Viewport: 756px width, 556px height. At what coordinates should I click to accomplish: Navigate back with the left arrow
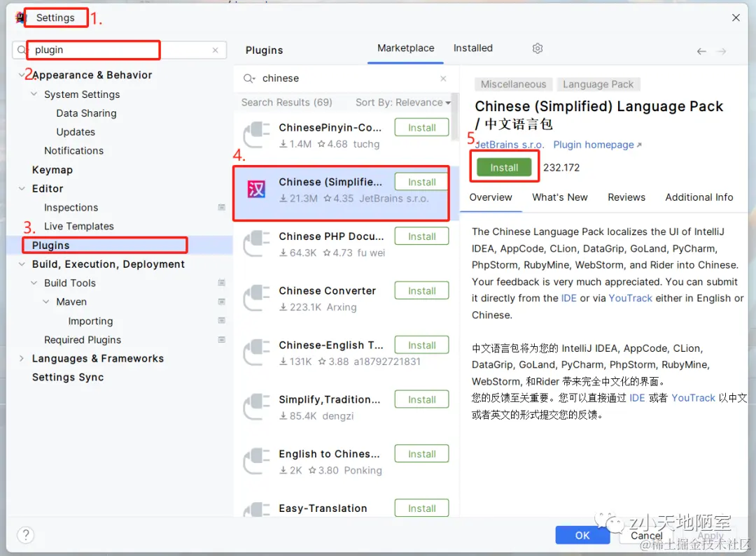point(701,51)
